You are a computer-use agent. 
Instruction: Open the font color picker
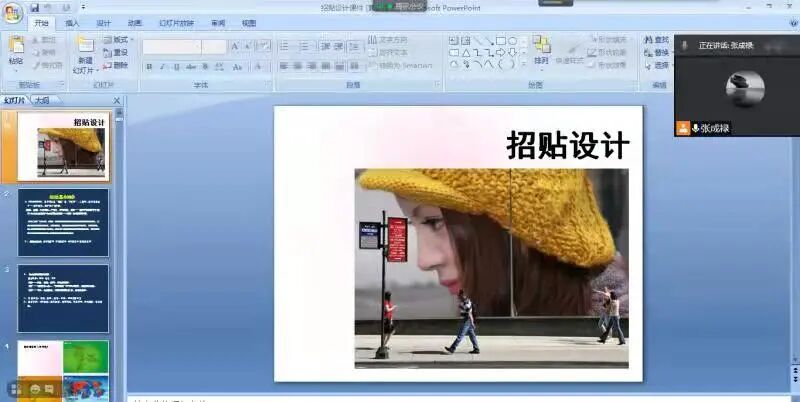(x=259, y=67)
